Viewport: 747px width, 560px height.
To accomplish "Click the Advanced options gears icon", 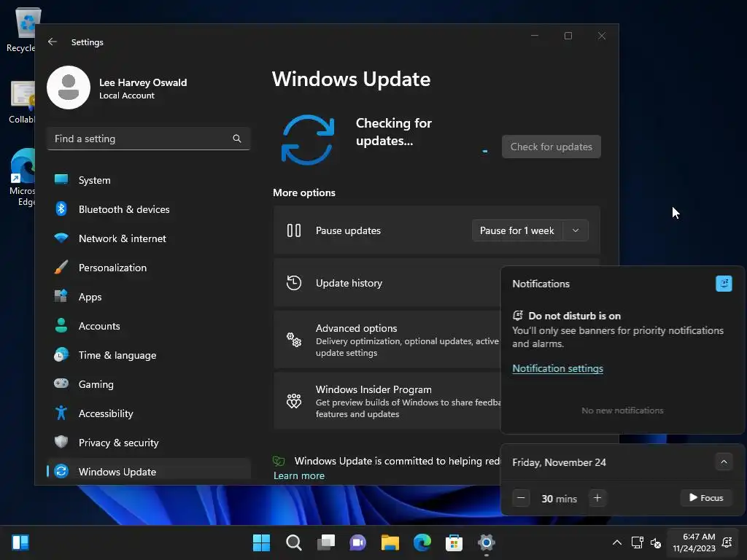I will click(x=294, y=340).
